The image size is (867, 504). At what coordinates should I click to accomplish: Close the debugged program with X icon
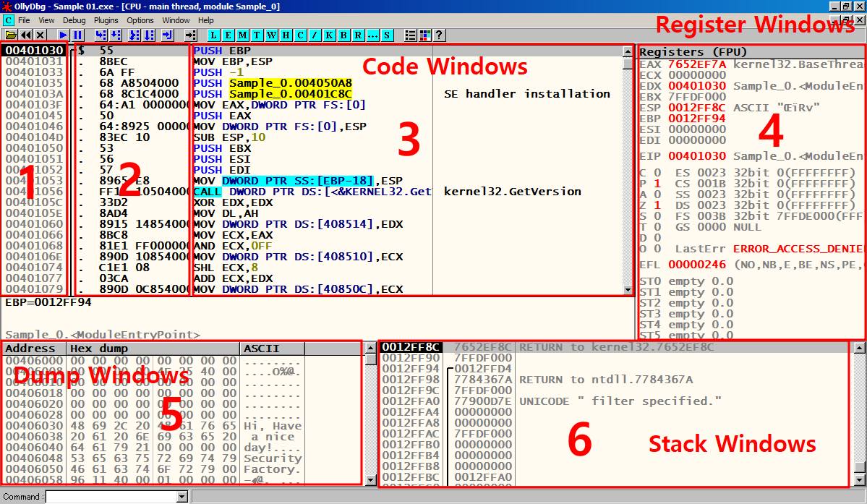(x=40, y=35)
